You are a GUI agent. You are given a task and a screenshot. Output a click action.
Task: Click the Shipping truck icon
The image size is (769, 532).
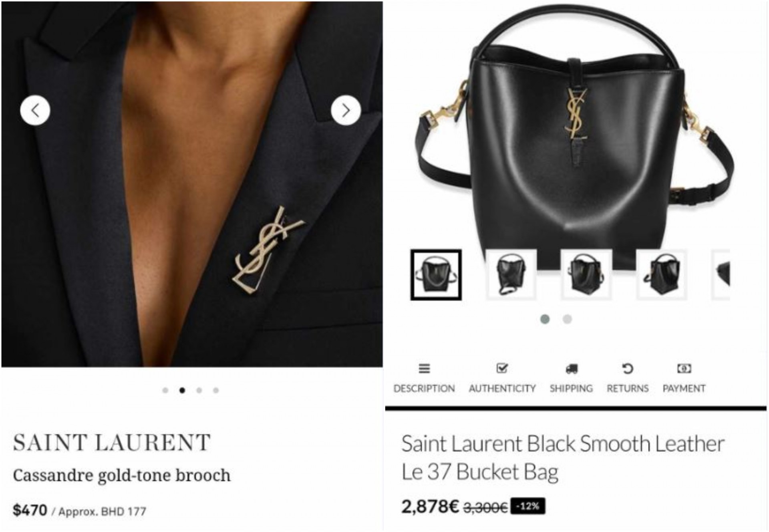tap(572, 369)
